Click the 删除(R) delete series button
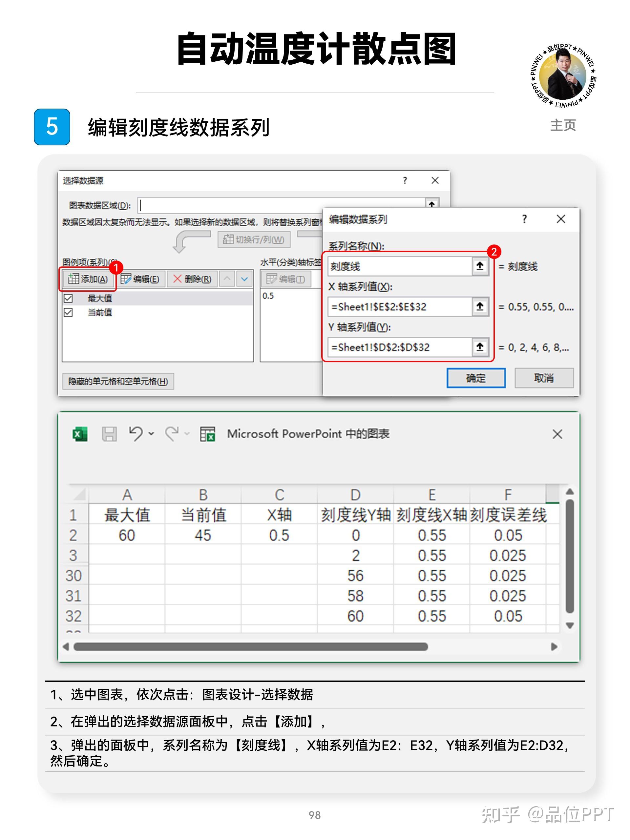The width and height of the screenshot is (630, 840). coord(192,279)
